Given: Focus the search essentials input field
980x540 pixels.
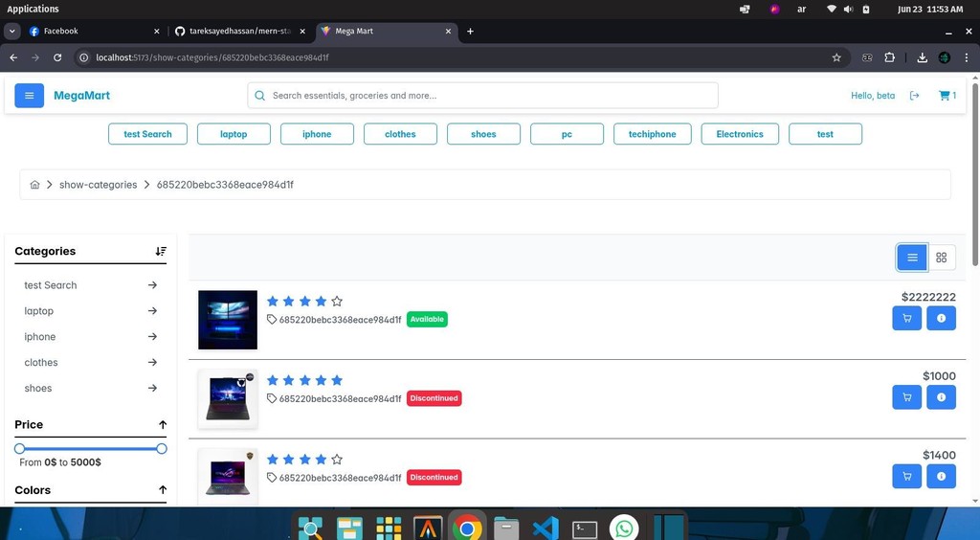Looking at the screenshot, I should pyautogui.click(x=488, y=96).
